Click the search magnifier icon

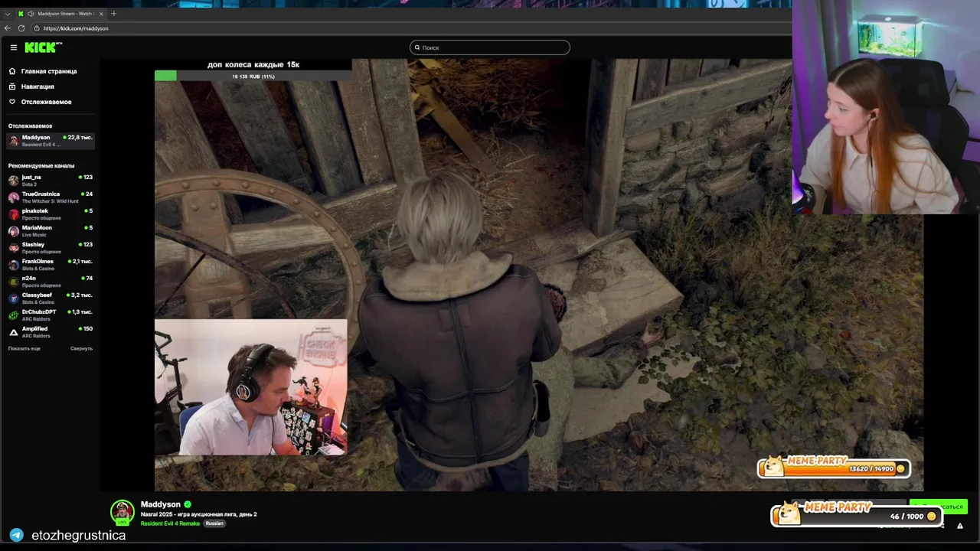click(417, 47)
